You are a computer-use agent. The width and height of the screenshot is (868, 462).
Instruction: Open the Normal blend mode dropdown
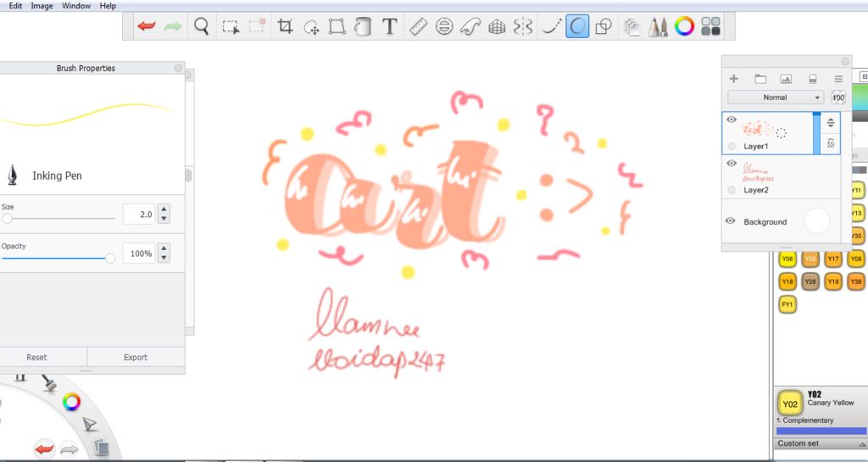tap(775, 97)
